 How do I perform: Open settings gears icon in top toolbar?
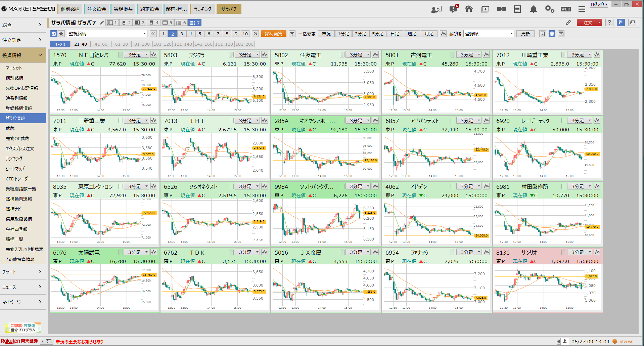pos(549,9)
